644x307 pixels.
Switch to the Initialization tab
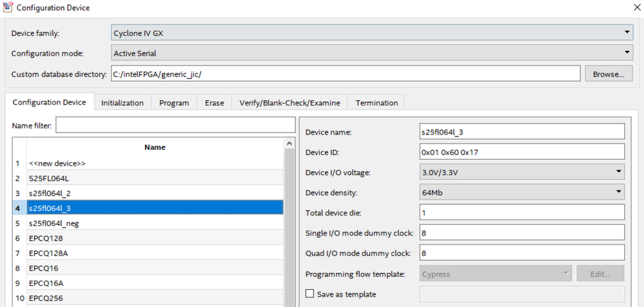click(122, 103)
